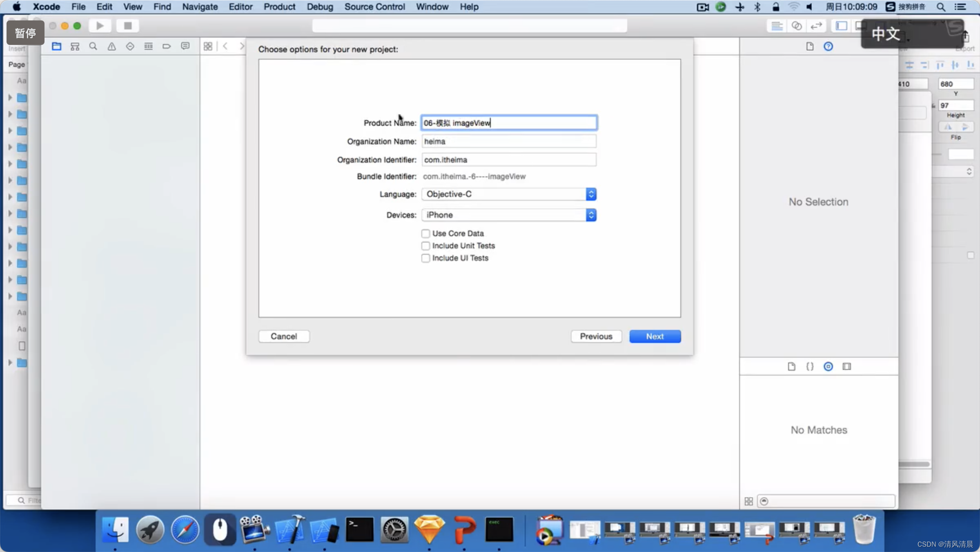Show the Version editor icon

816,26
